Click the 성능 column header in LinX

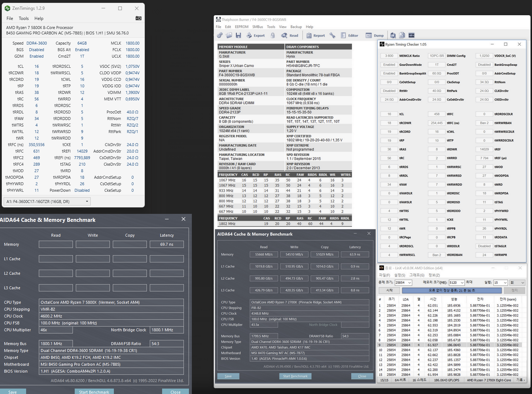pyautogui.click(x=454, y=299)
